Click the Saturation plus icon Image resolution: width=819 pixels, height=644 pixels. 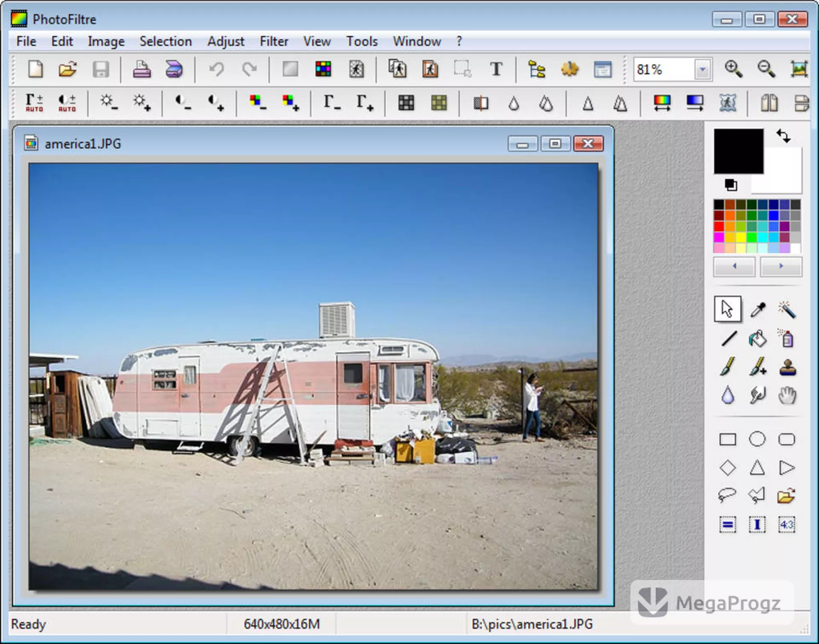(x=290, y=103)
